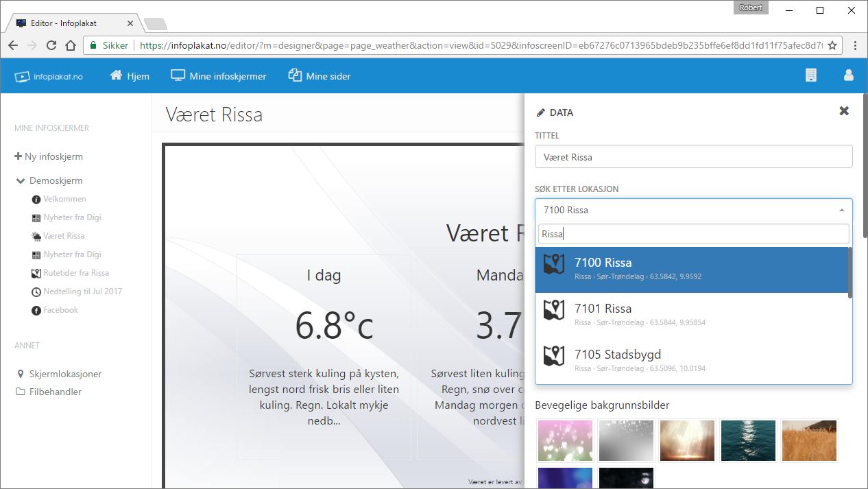Click the Robert profile button in title bar

751,8
